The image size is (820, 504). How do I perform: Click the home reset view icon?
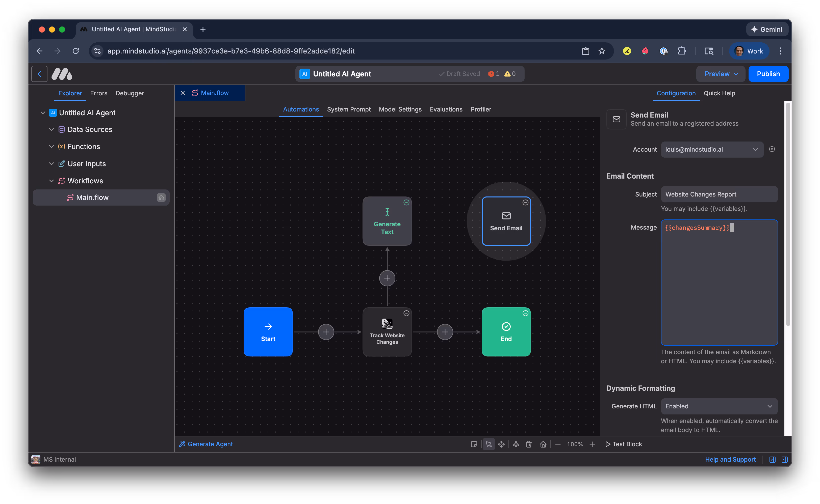543,444
